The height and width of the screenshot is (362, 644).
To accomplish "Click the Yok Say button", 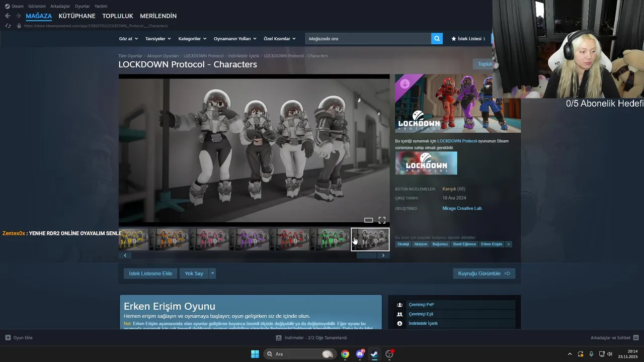I will (x=194, y=274).
